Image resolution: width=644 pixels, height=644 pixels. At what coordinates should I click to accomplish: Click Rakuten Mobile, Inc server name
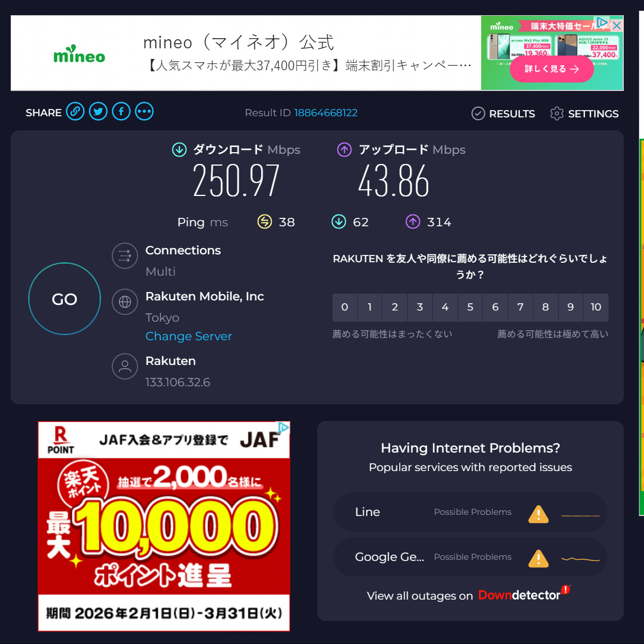(x=204, y=296)
